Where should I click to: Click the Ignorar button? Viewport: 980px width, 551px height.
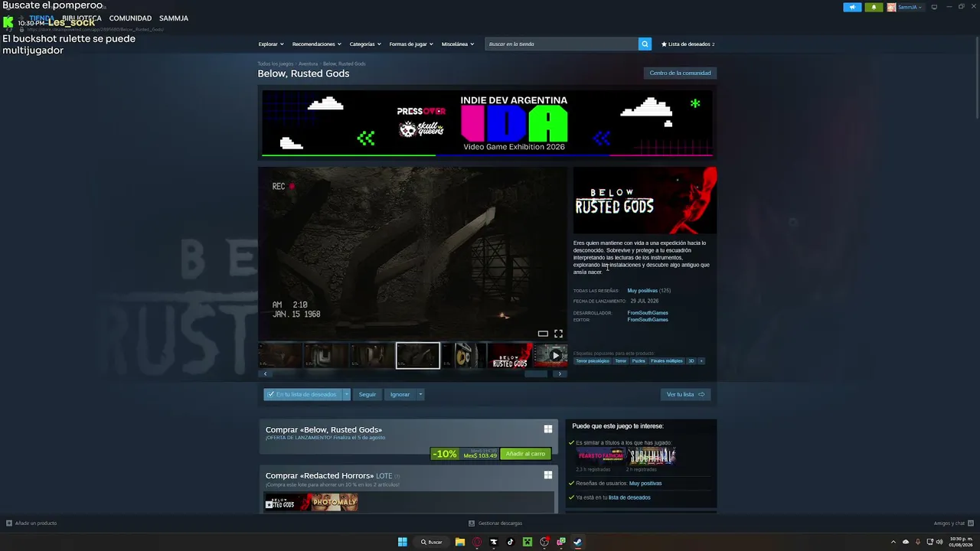pos(400,395)
